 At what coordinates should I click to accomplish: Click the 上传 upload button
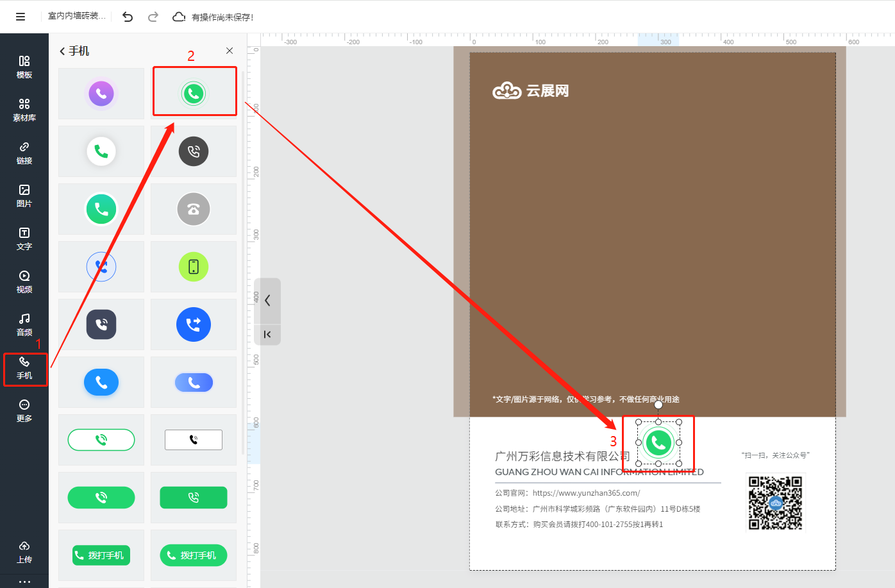pos(24,551)
